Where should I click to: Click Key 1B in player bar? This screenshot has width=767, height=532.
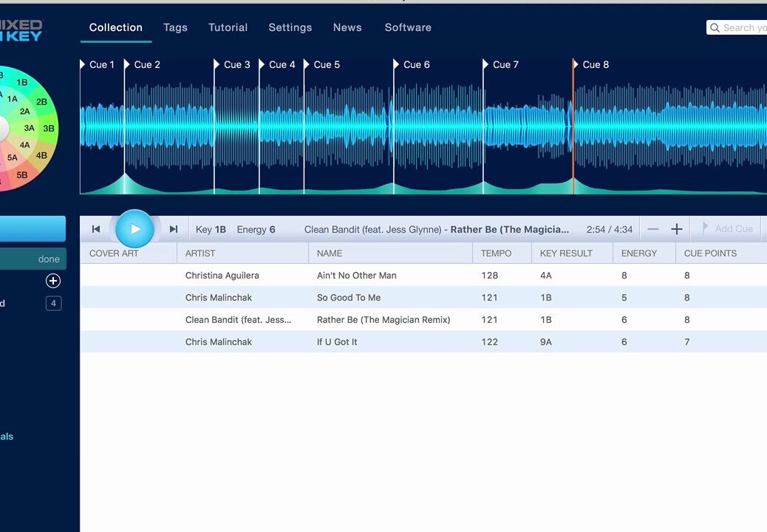211,229
